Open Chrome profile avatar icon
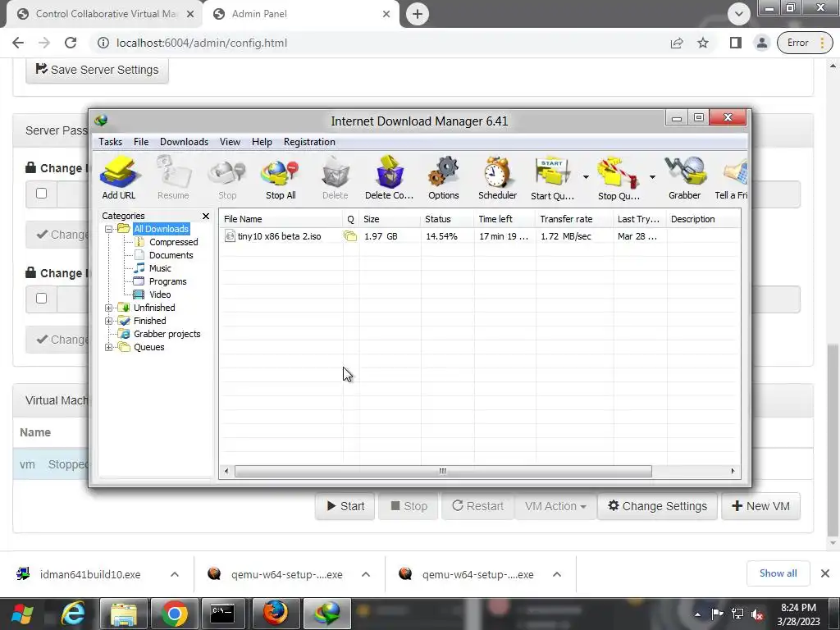The height and width of the screenshot is (630, 840). coord(762,43)
